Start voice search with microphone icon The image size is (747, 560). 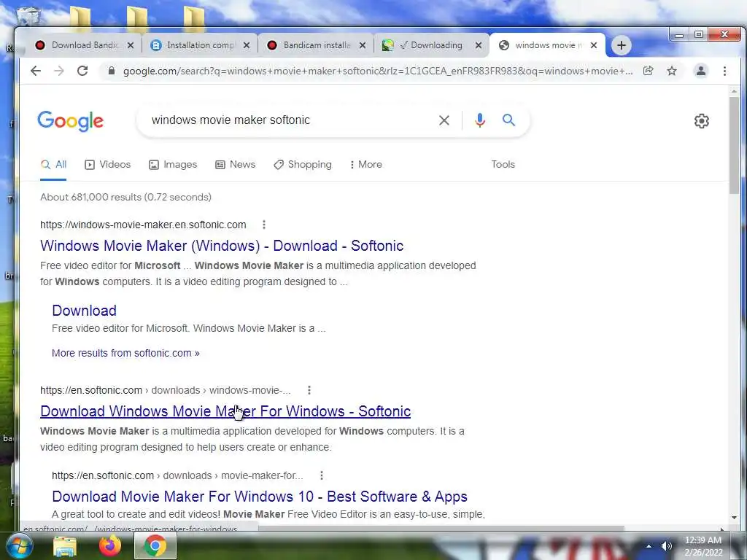click(480, 120)
